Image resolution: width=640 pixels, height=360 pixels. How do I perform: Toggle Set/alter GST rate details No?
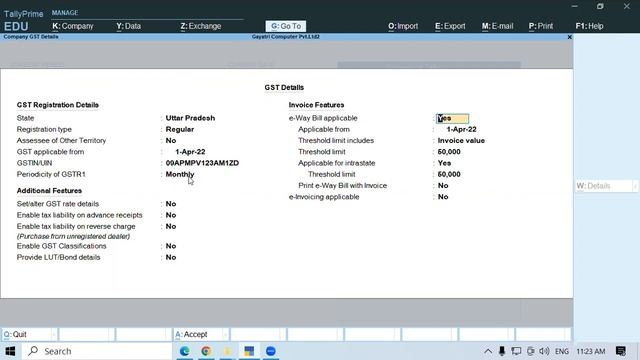[171, 204]
